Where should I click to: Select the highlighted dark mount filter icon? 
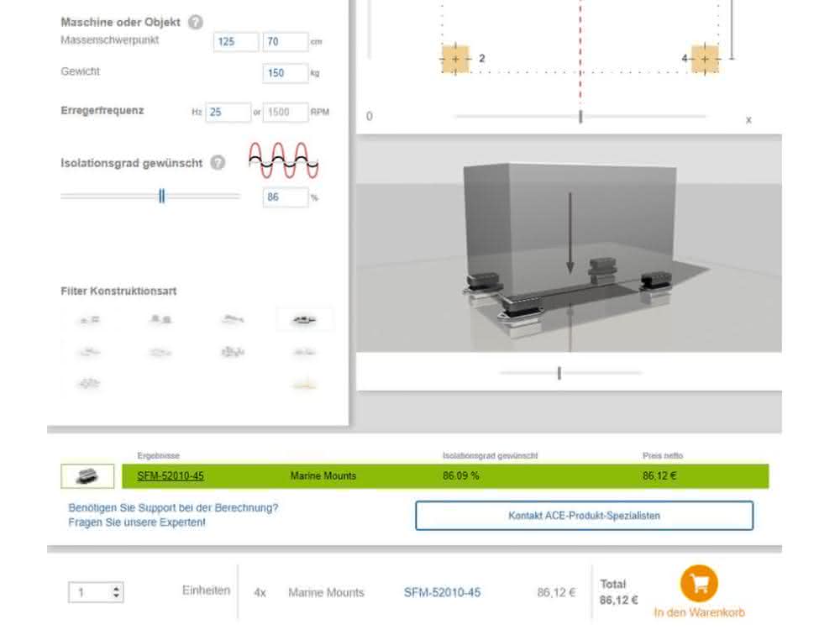(x=304, y=320)
